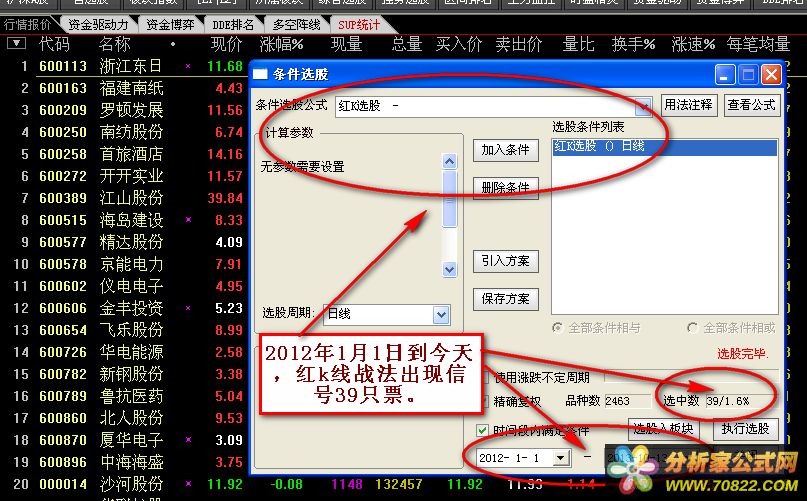Toggle 时间段内满足条件 checkbox

[x=482, y=429]
